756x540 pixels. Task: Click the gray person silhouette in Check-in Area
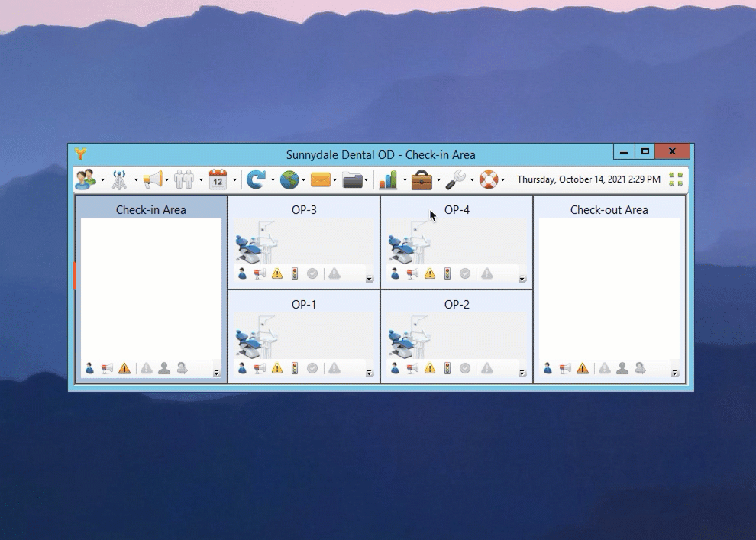164,368
